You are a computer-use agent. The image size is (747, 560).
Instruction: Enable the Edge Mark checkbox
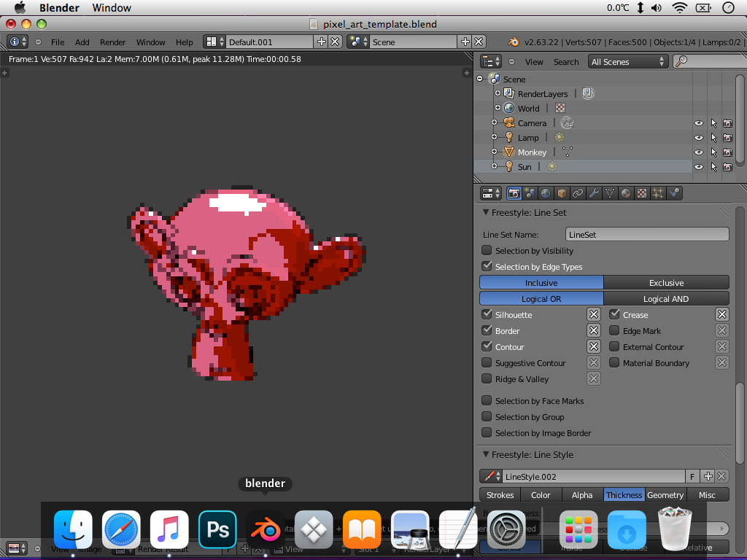(x=614, y=330)
